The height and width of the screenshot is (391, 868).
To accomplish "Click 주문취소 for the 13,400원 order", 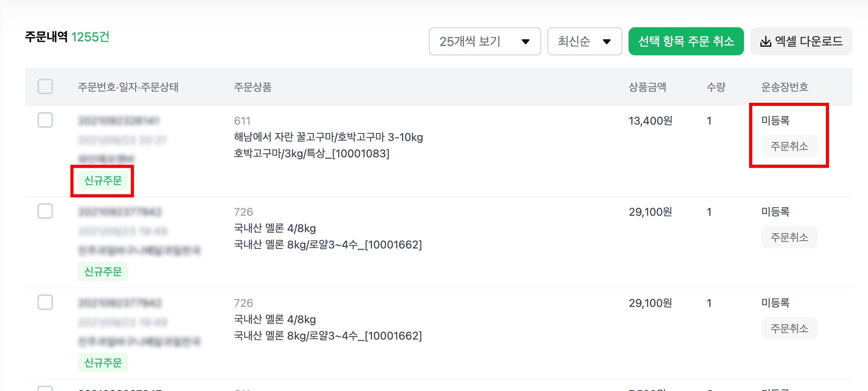I will point(789,146).
